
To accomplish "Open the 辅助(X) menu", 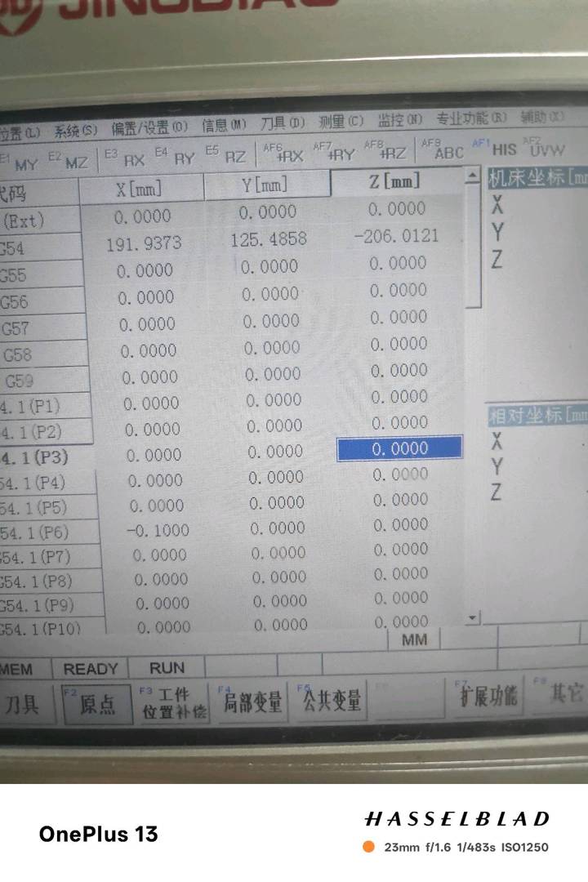I will point(542,117).
